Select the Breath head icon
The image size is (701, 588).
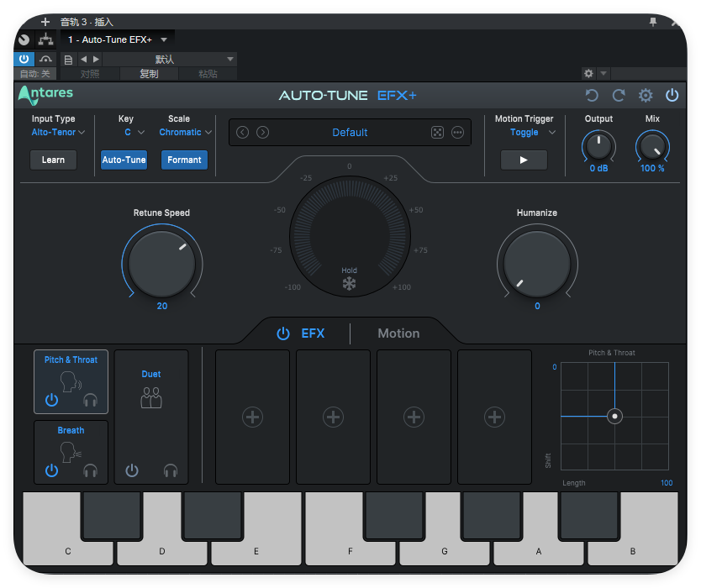coord(71,452)
